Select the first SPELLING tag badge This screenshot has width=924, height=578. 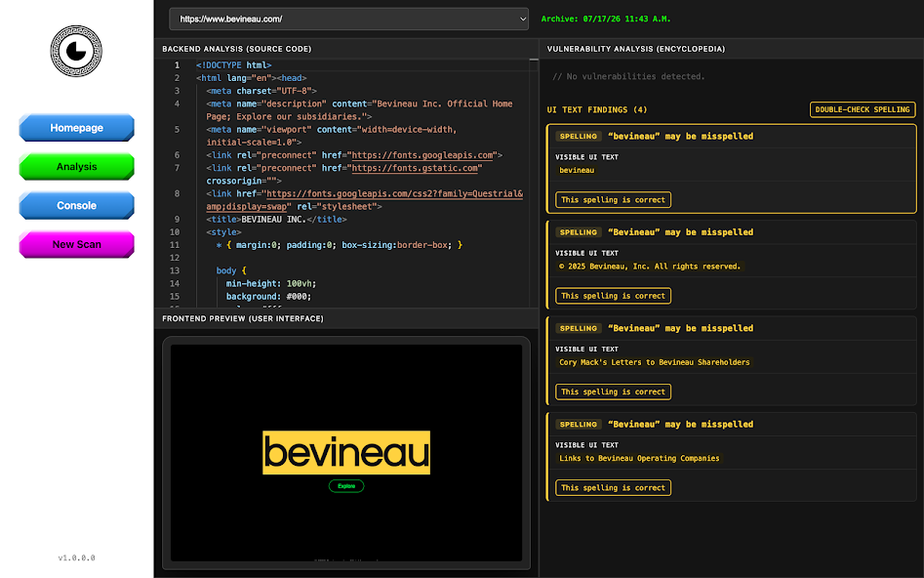[x=578, y=137]
